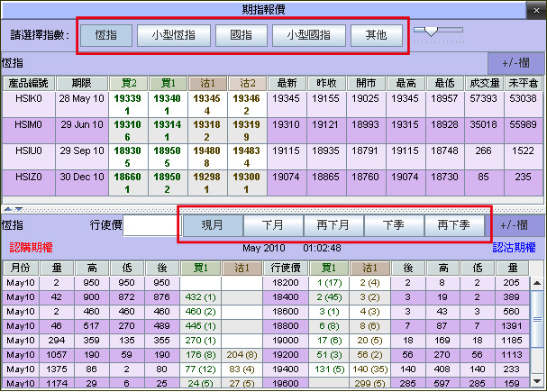Click put bid 17 (6) at strike 19000
This screenshot has width=547, height=392.
(330, 341)
